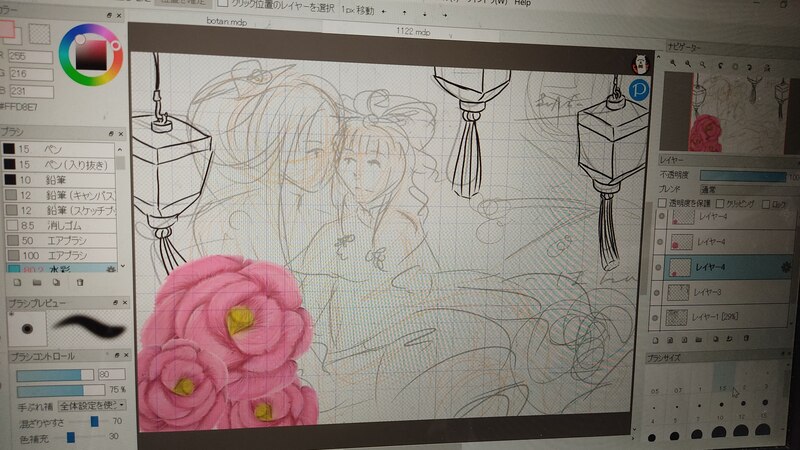The image size is (800, 450).
Task: Merge the layer down
Action: 730,339
